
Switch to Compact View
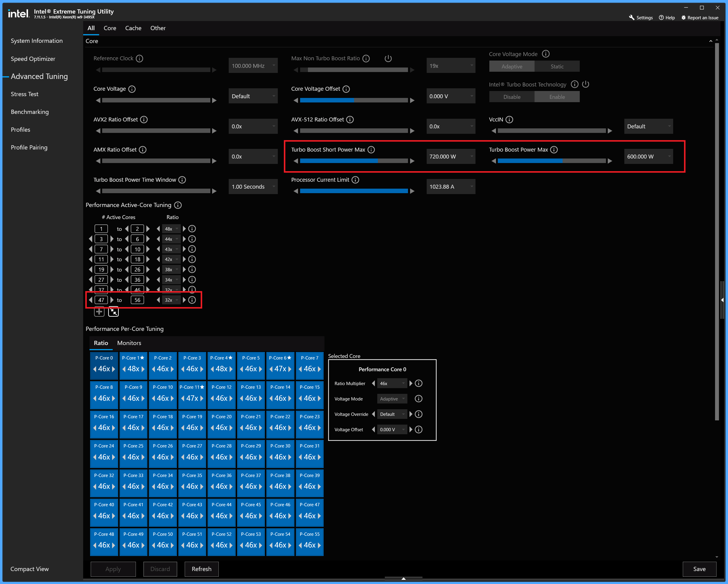[30, 569]
